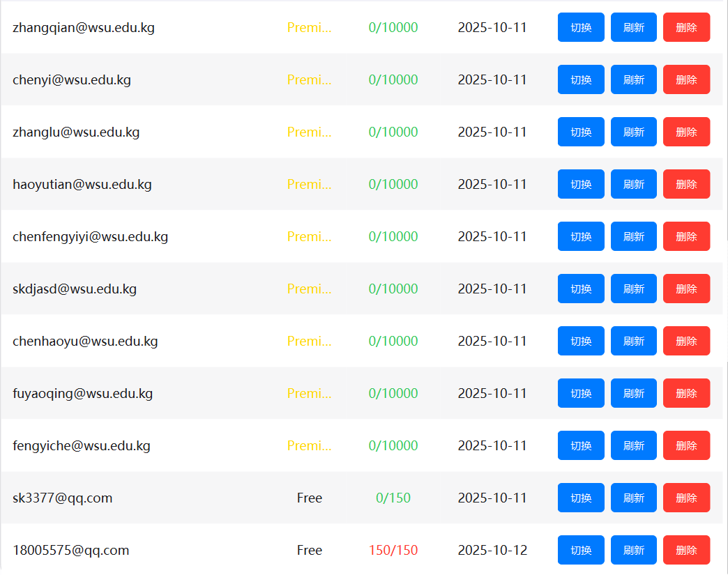Click 刷新 for chenyi@wsu.edu.kg

[633, 79]
